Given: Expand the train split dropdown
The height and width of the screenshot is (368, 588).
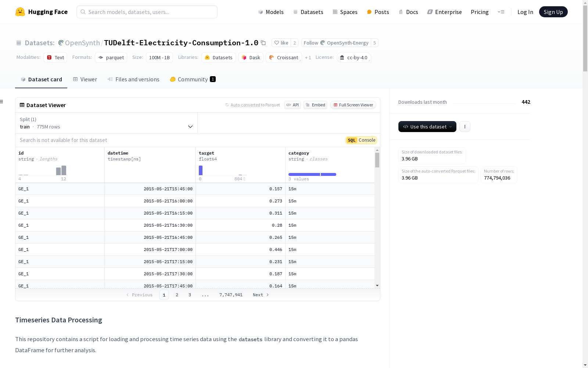Looking at the screenshot, I should click(107, 123).
